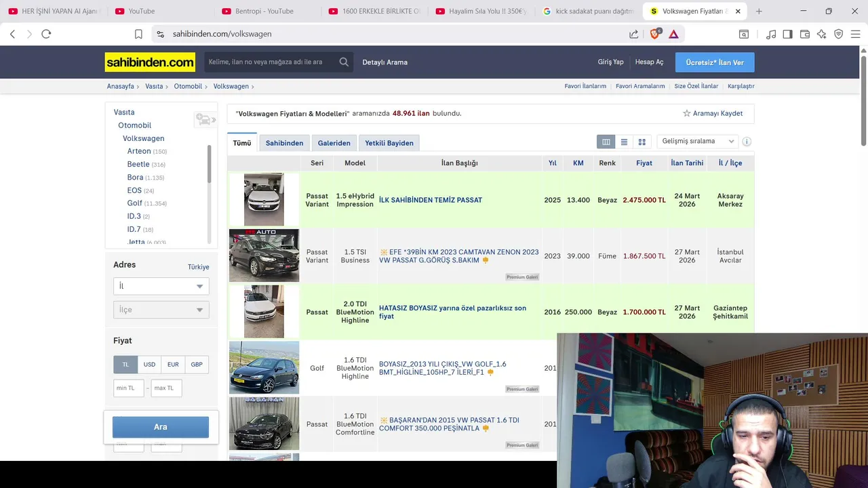Switch to grid gallery view icon

click(642, 142)
